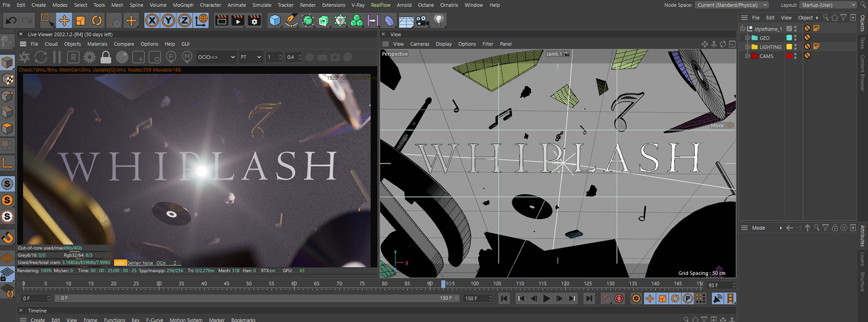Select the Rotate tool in the top toolbar
This screenshot has width=868, height=322.
coord(97,20)
